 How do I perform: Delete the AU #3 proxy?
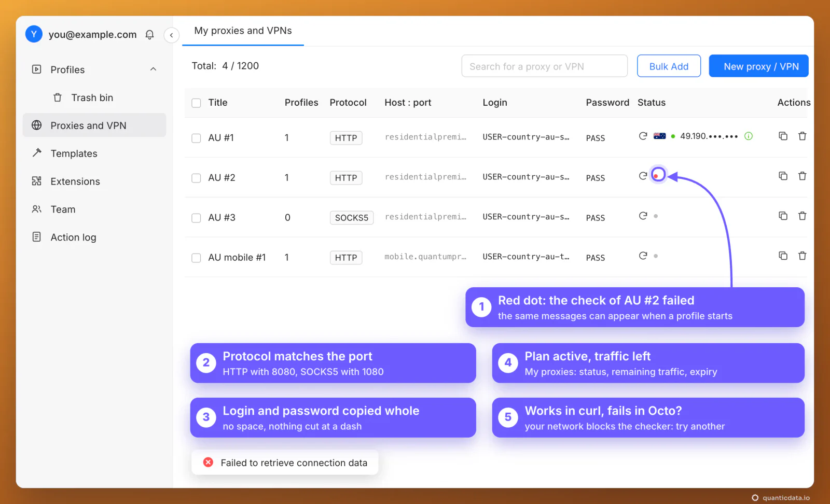[x=802, y=216]
